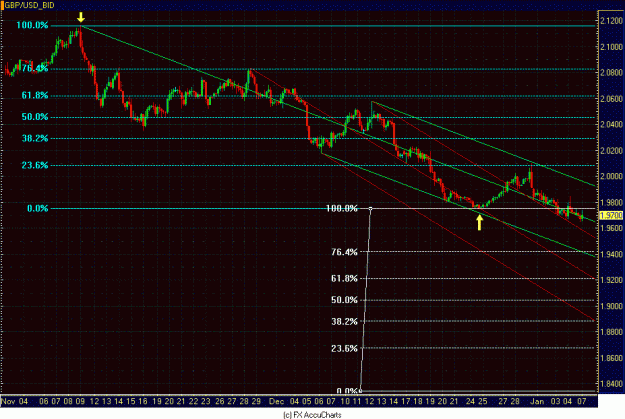Click the 1.8800 price axis value
The height and width of the screenshot is (419, 625).
click(611, 332)
